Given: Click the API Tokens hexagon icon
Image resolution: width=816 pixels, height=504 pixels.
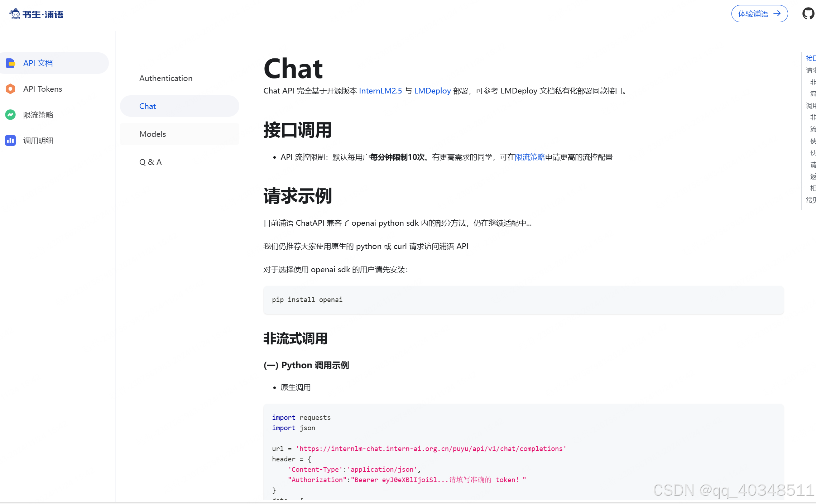Looking at the screenshot, I should [10, 89].
